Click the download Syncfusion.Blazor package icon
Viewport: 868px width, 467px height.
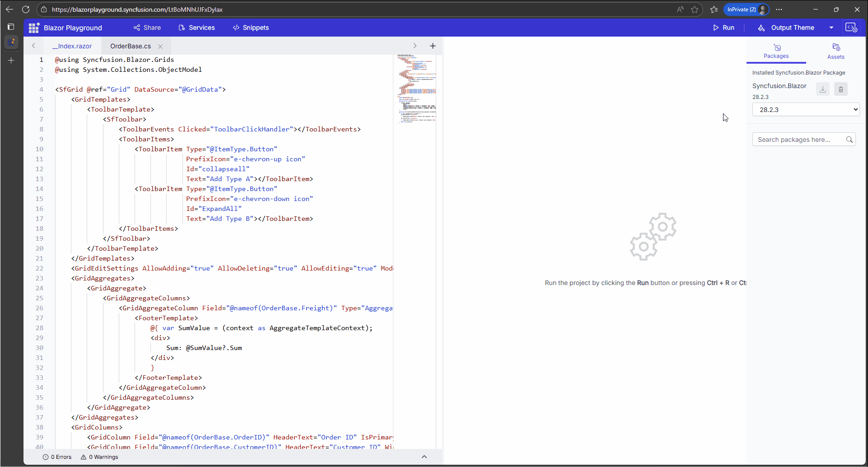pyautogui.click(x=823, y=89)
